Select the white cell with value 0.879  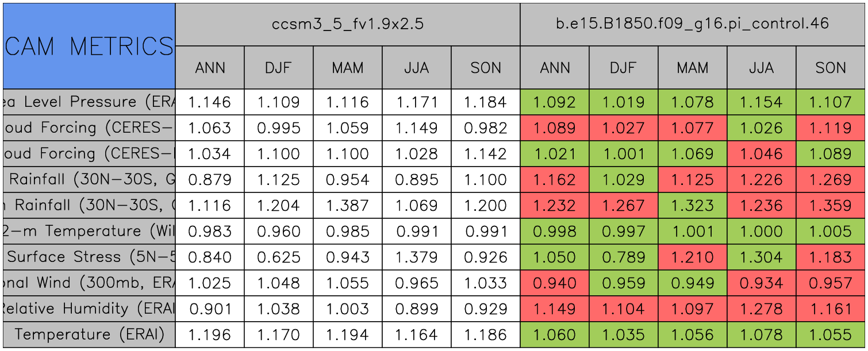tap(210, 179)
